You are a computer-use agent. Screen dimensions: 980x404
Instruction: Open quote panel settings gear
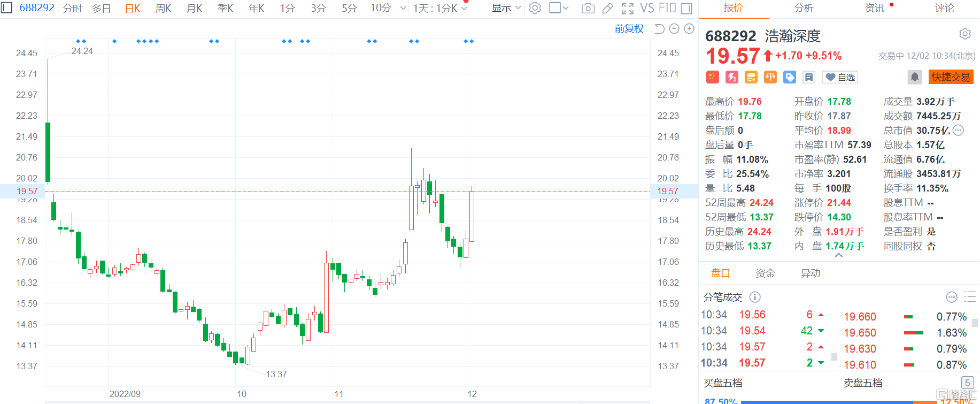click(965, 34)
